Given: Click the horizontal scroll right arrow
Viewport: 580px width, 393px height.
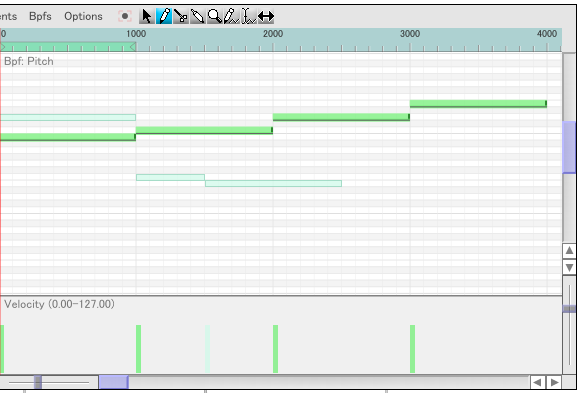Looking at the screenshot, I should pos(554,382).
